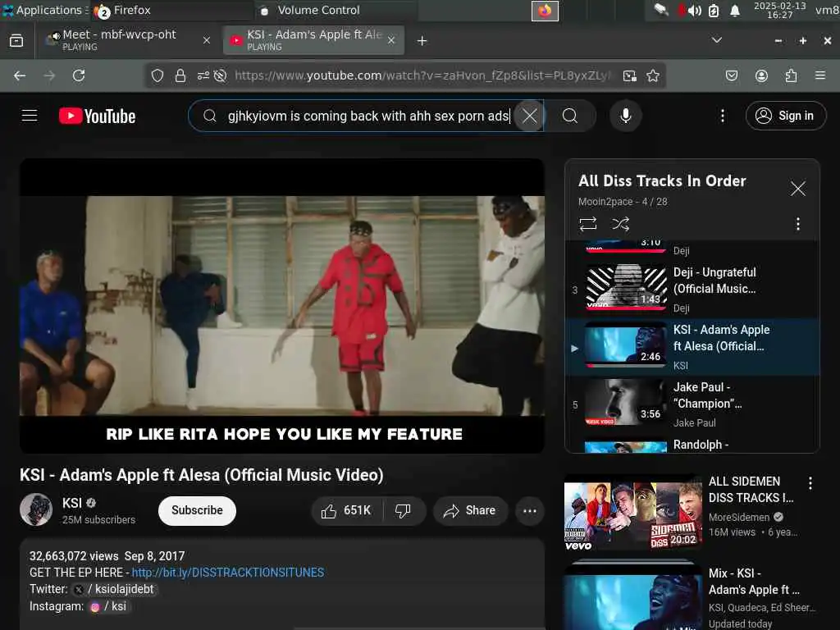Open Pocket save icon
The height and width of the screenshot is (630, 840).
731,75
